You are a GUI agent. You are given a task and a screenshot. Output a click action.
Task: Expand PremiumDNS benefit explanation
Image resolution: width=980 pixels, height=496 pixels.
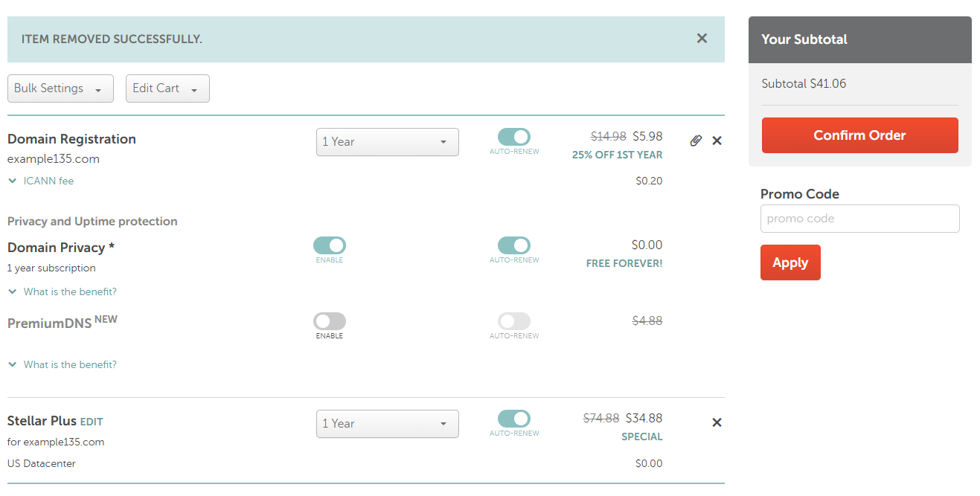[63, 364]
